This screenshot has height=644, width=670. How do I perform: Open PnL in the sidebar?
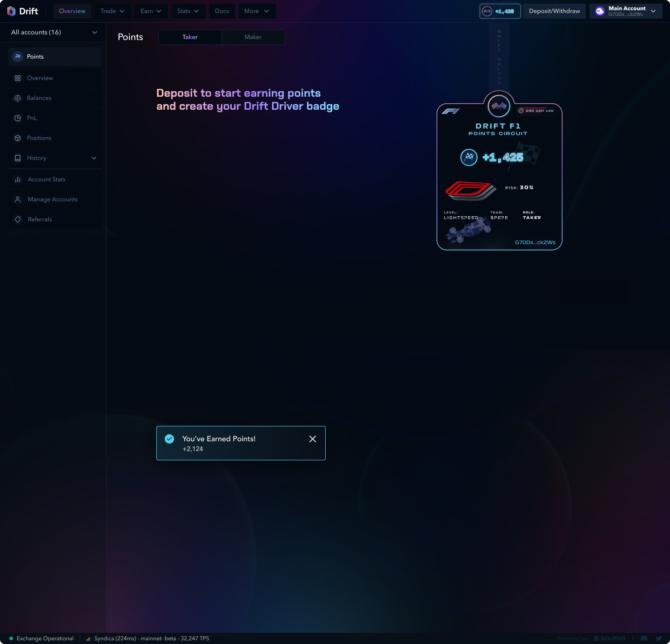[x=55, y=118]
